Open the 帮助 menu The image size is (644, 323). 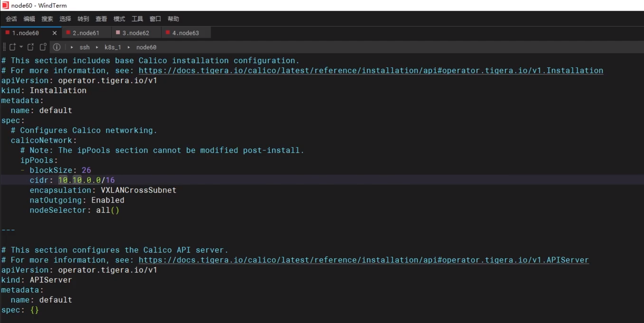coord(173,19)
